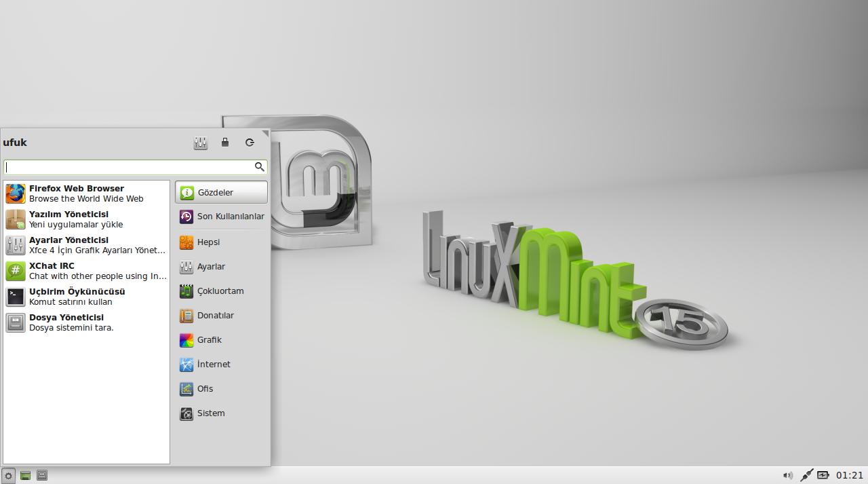This screenshot has height=484, width=868.
Task: Click the clock showing 01:21
Action: [x=849, y=475]
